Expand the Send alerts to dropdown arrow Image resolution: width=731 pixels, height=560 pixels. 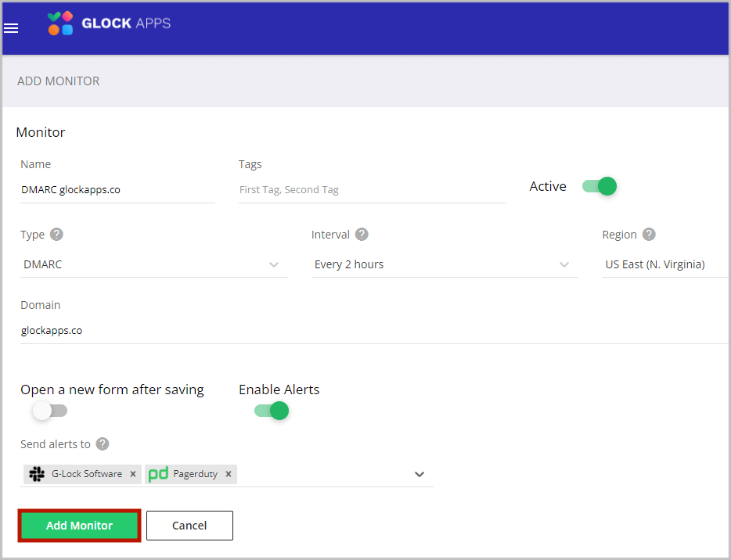[x=420, y=474]
